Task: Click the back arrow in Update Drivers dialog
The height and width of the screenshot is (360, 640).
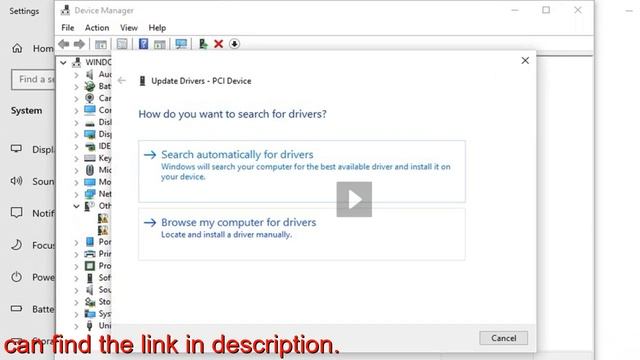Action: 122,80
